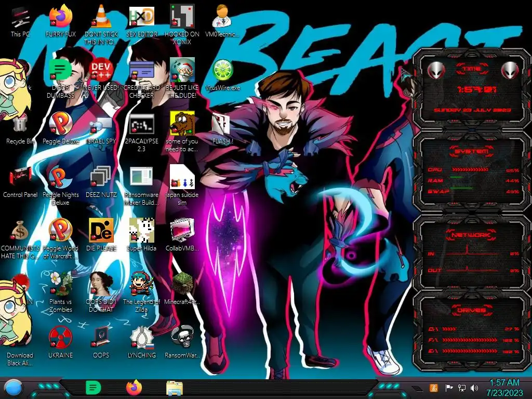Image resolution: width=532 pixels, height=399 pixels.
Task: Click the NETWORK widget header
Action: [x=471, y=235]
